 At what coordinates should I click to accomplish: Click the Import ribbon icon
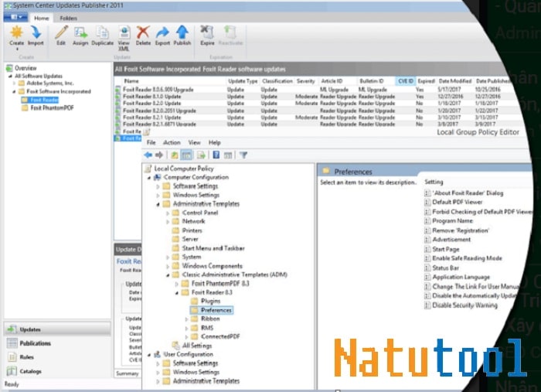click(36, 35)
